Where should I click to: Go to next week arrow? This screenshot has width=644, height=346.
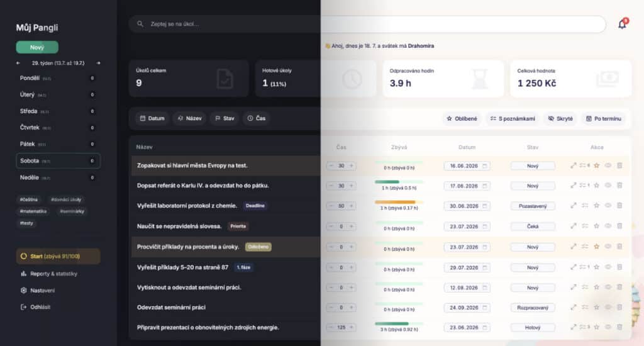[x=98, y=63]
